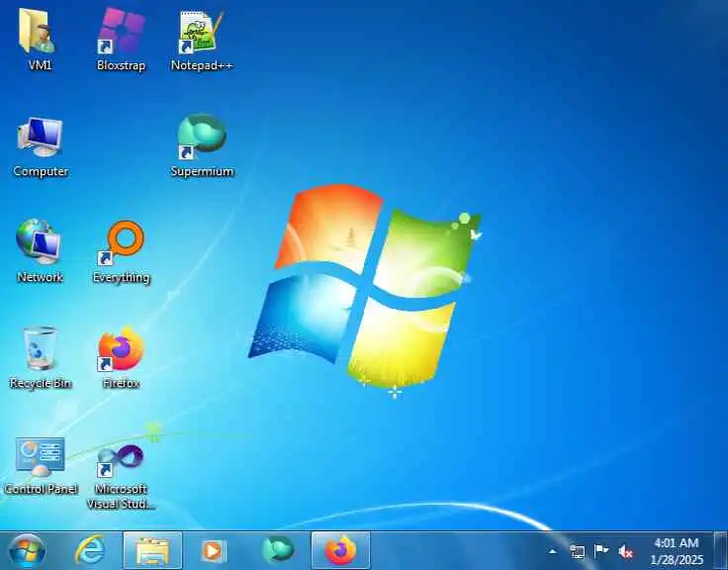728x570 pixels.
Task: Show hidden system tray icons
Action: tap(553, 551)
